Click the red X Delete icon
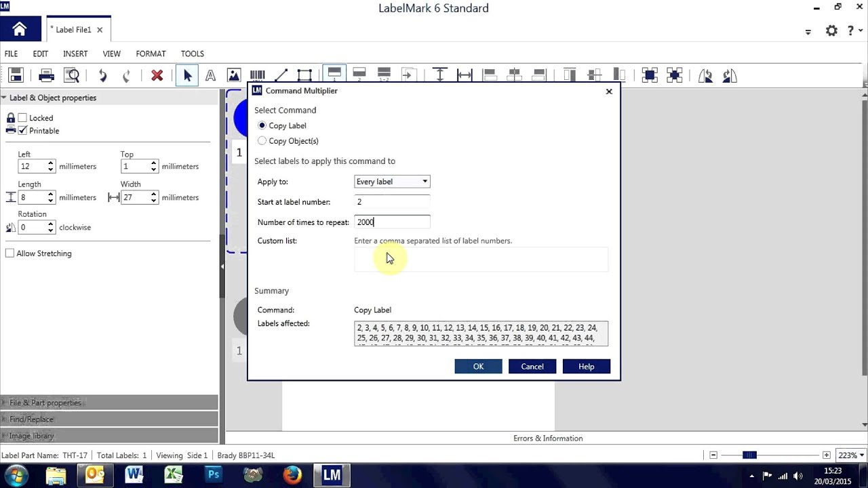The image size is (868, 488). click(x=157, y=75)
